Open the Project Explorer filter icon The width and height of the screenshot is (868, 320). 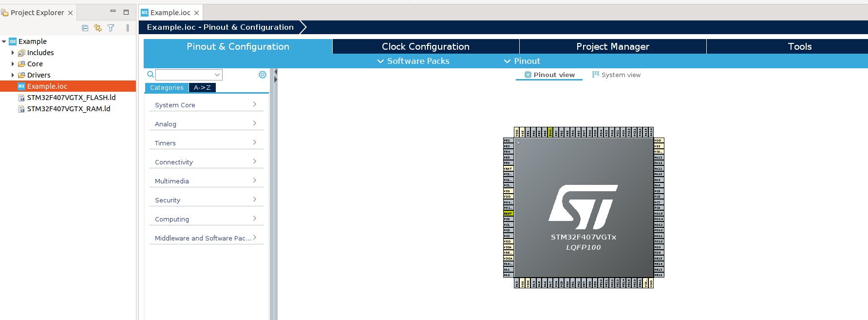tap(111, 28)
